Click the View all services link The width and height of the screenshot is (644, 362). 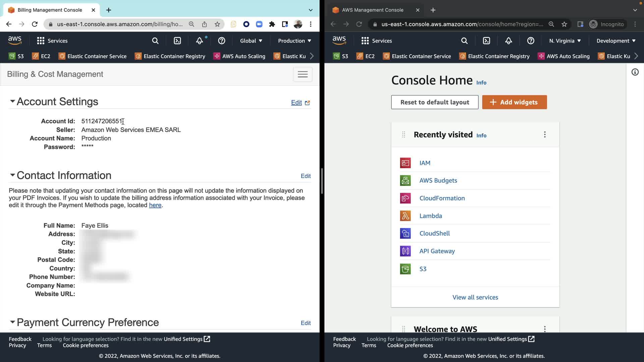click(x=475, y=297)
